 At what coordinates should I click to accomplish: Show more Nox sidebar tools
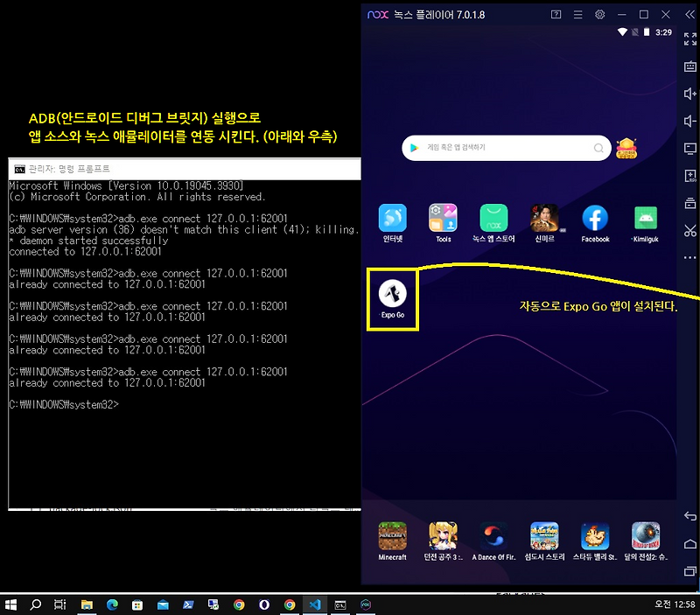689,257
